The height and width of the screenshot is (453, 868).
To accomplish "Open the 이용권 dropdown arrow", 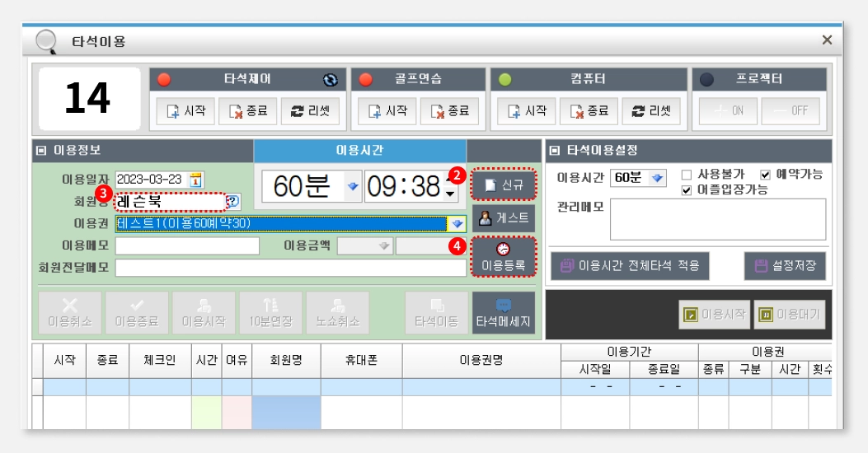I will tap(457, 223).
